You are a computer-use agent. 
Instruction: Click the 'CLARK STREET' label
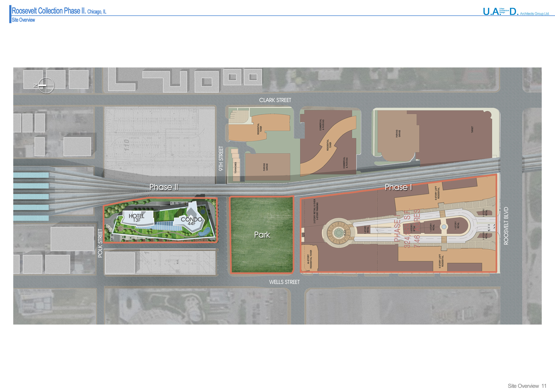point(275,100)
